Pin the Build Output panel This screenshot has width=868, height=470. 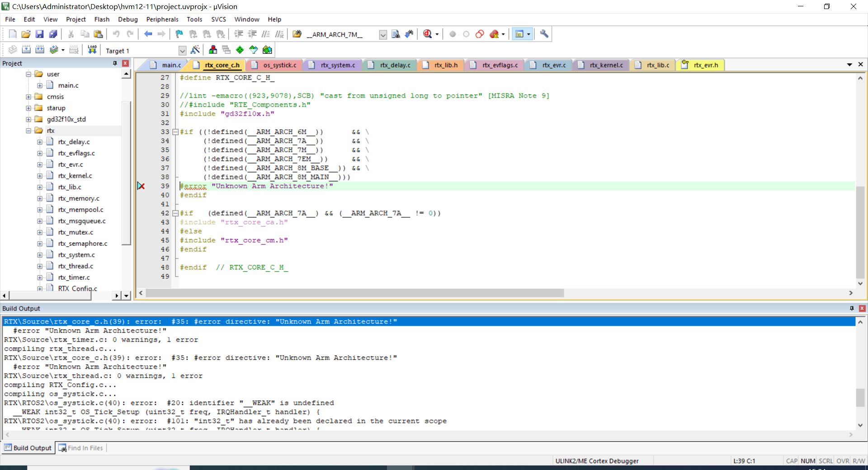(x=852, y=308)
